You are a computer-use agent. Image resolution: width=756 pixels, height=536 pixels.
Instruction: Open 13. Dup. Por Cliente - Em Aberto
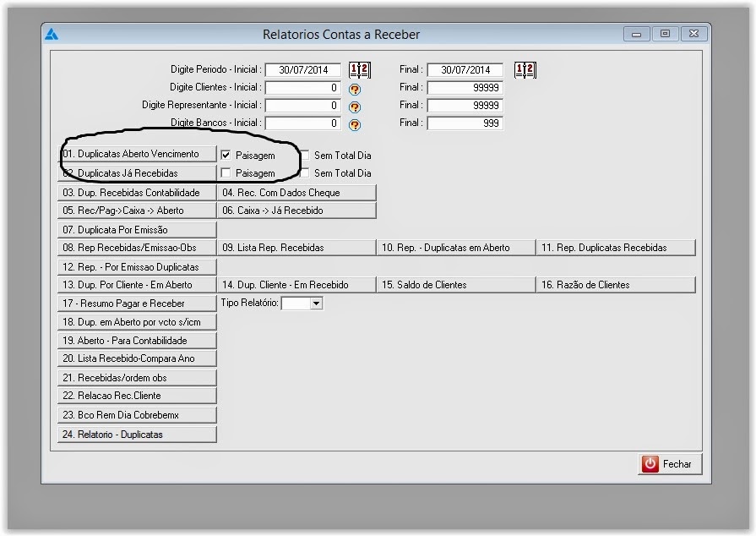click(137, 285)
